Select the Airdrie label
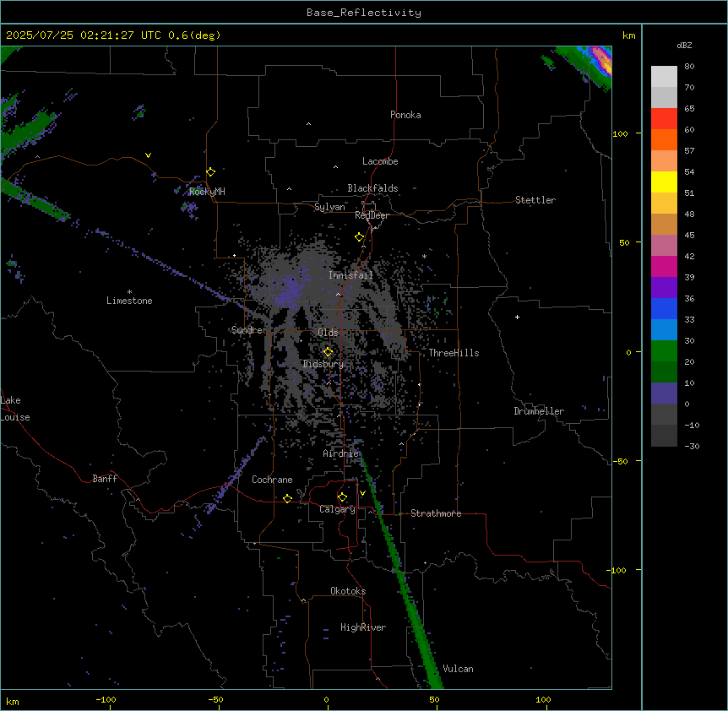Screen dimensions: 728x711 click(x=341, y=453)
